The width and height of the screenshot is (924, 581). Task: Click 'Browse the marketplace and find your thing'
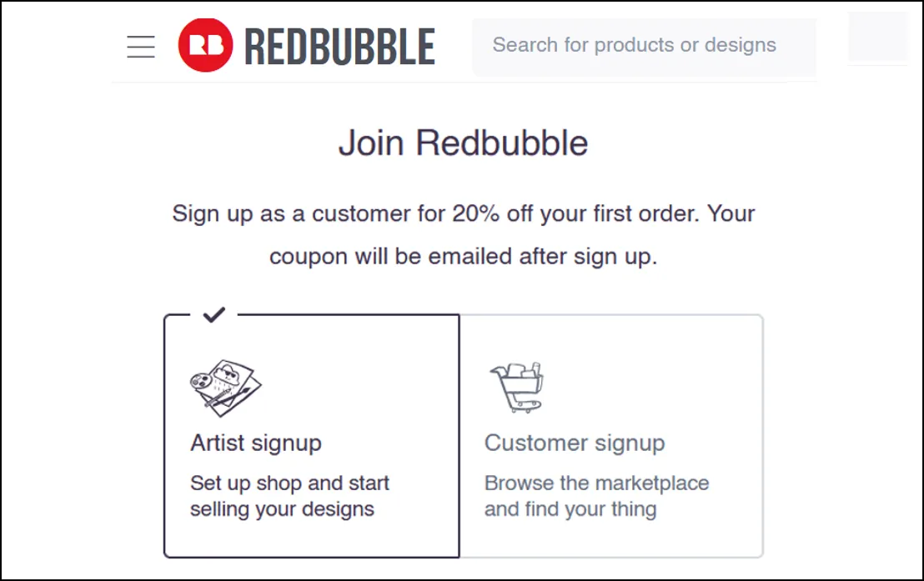[x=597, y=496]
